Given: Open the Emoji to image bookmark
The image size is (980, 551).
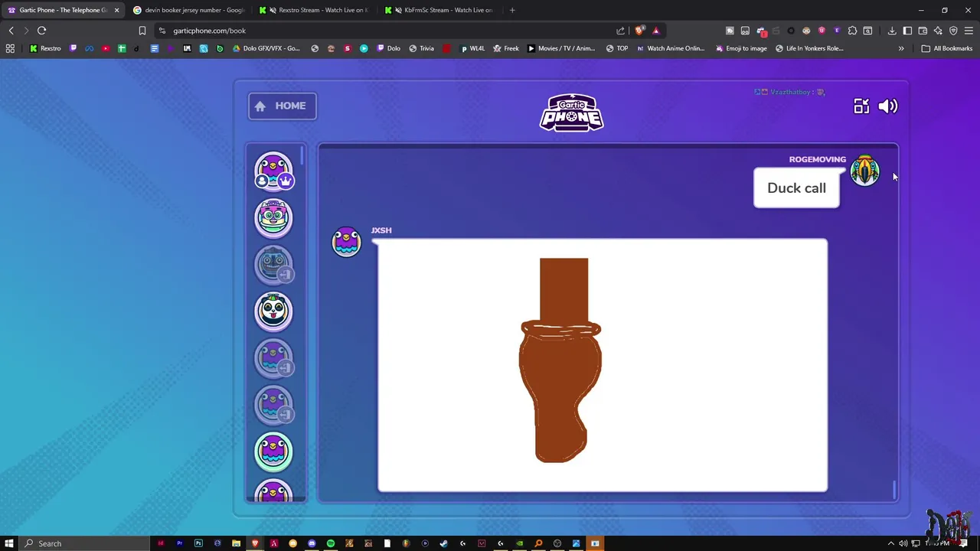Looking at the screenshot, I should pos(741,48).
